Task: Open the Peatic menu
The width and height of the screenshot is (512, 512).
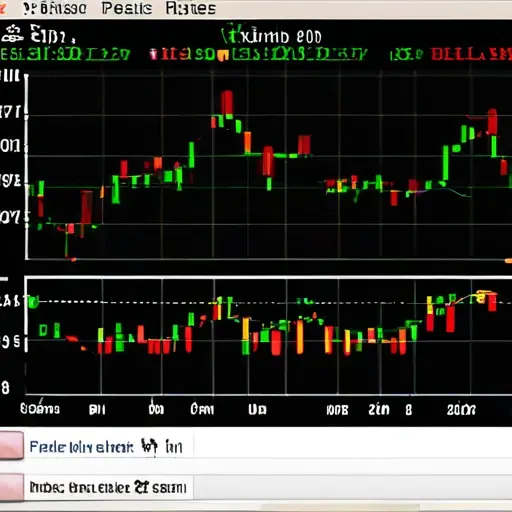Action: (127, 9)
